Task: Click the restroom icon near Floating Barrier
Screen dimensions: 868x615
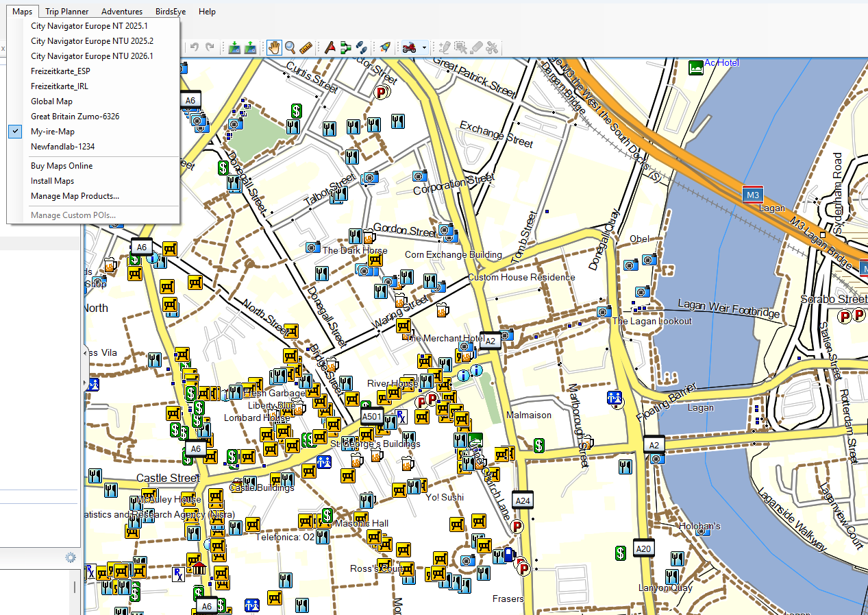Action: 615,397
